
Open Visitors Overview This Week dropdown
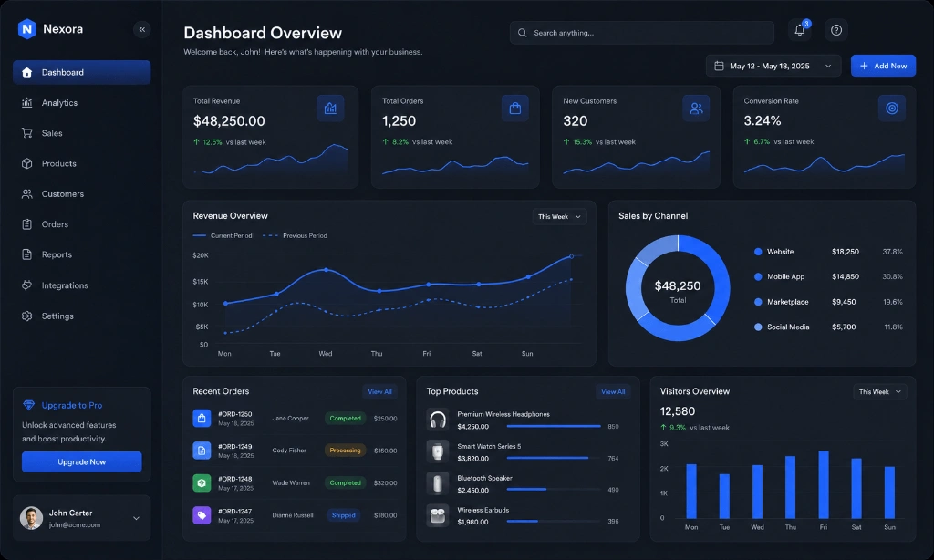[880, 392]
